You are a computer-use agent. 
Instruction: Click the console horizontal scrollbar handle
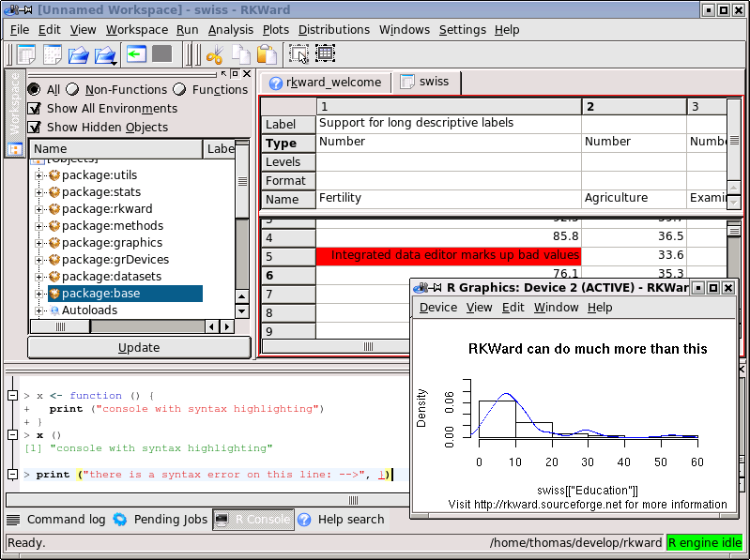point(356,500)
